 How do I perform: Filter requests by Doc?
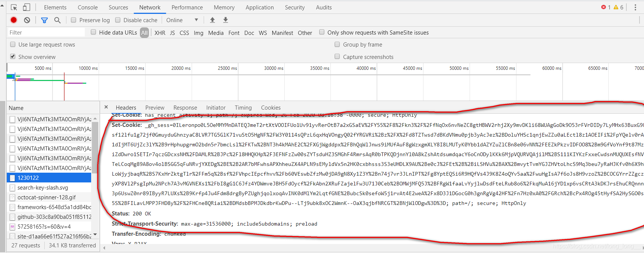click(x=249, y=33)
